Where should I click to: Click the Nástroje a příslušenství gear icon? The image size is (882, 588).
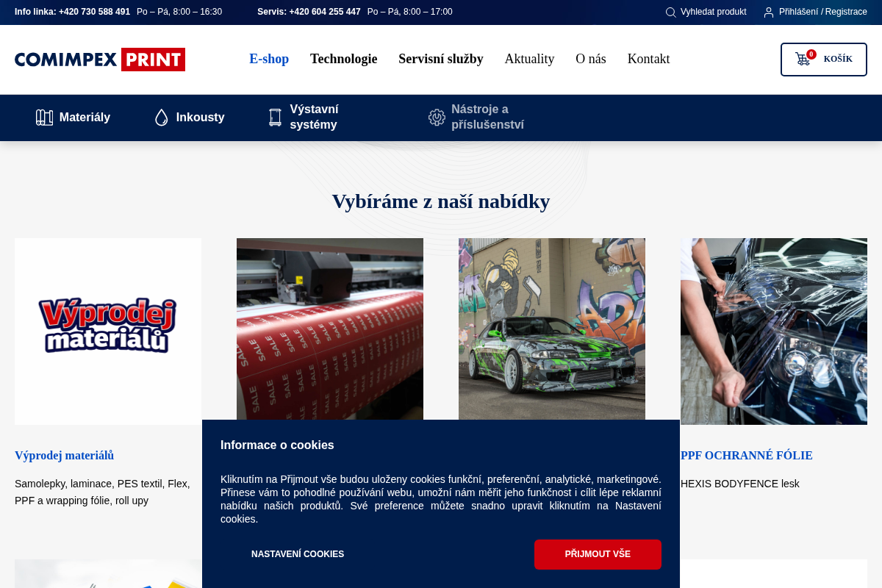coord(437,118)
